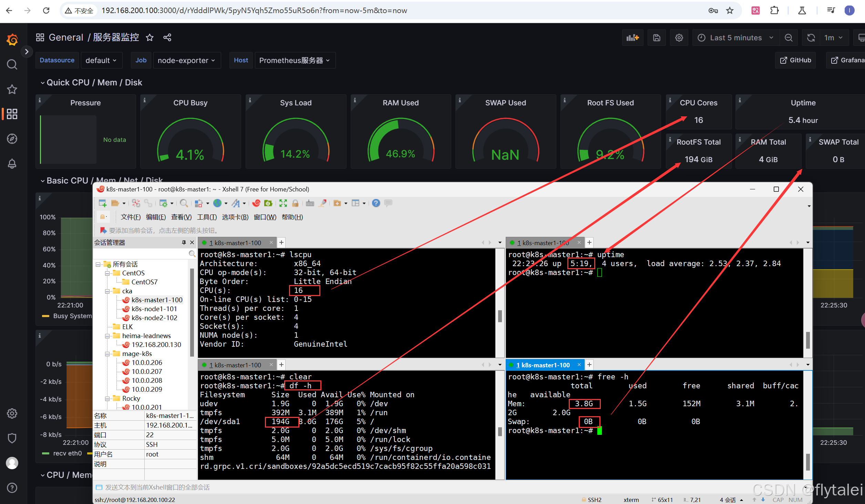Click Xshell help question mark icon
Viewport: 865px width, 504px height.
pyautogui.click(x=376, y=203)
